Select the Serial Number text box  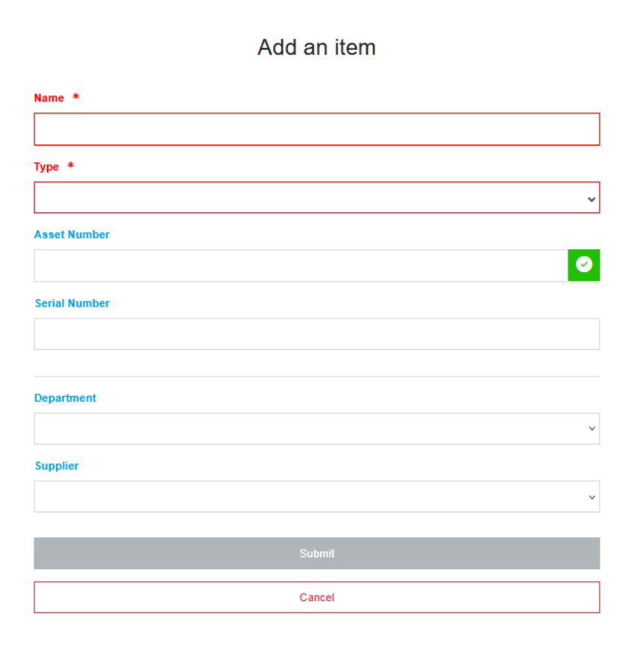pyautogui.click(x=316, y=334)
